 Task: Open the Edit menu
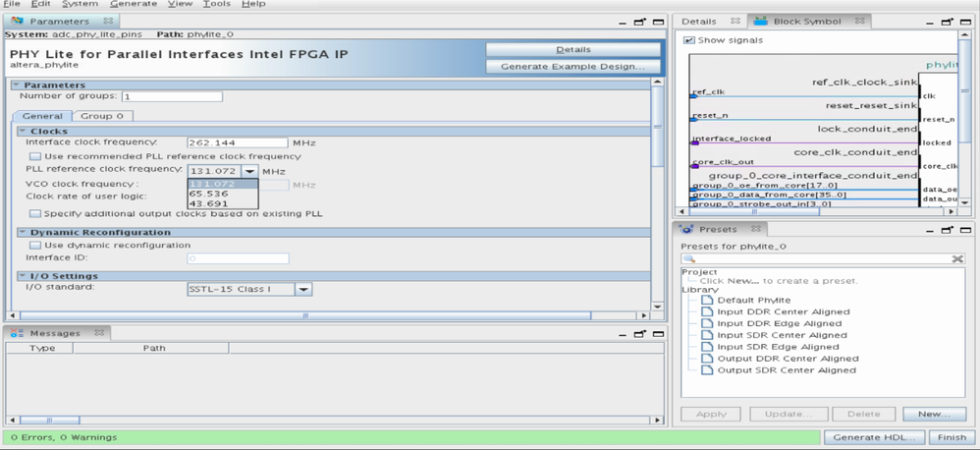point(40,4)
